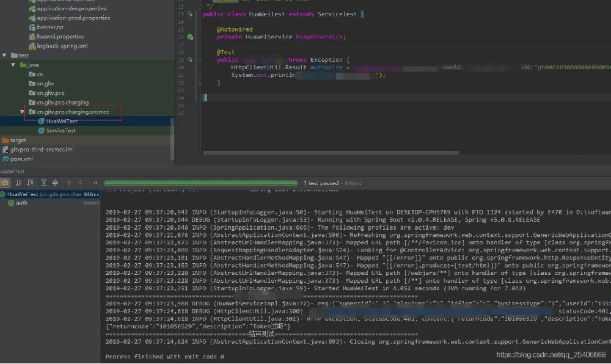Screen dimensions: 611x364
Task: Click the '1 test passed' status text
Action: coord(321,183)
